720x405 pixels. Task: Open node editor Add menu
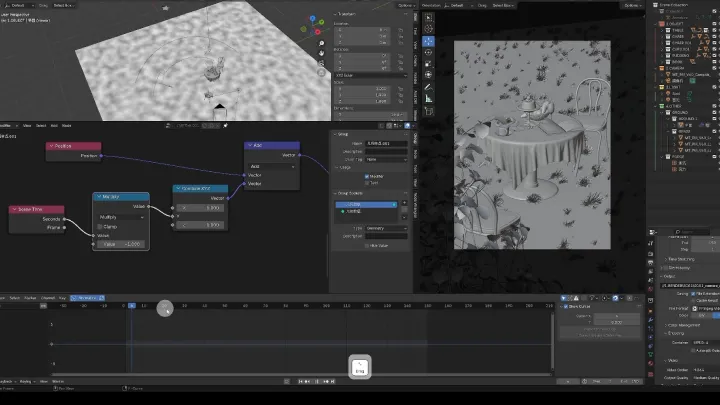tap(54, 125)
